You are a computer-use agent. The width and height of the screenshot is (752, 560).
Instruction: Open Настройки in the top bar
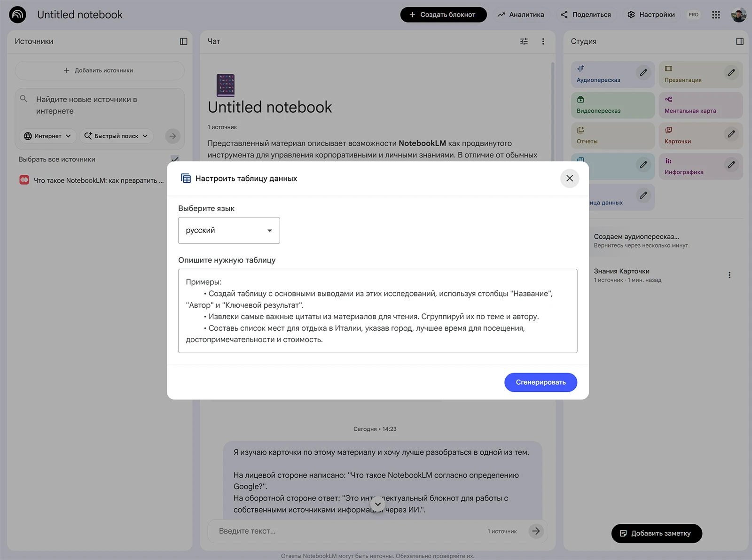click(651, 15)
